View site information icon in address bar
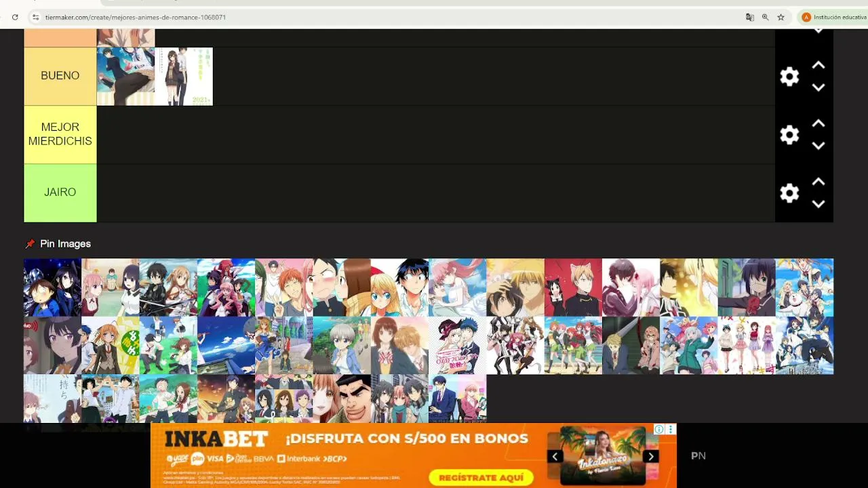868x488 pixels. click(35, 17)
